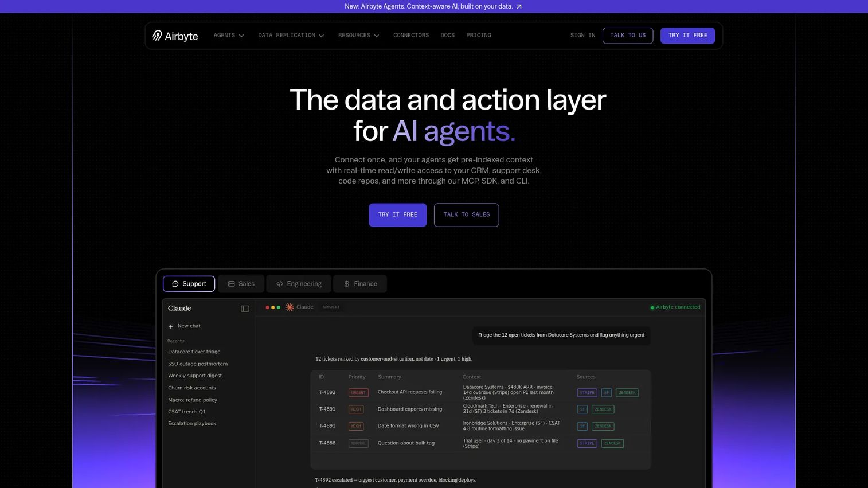Click the NORMAL priority badge

[358, 443]
